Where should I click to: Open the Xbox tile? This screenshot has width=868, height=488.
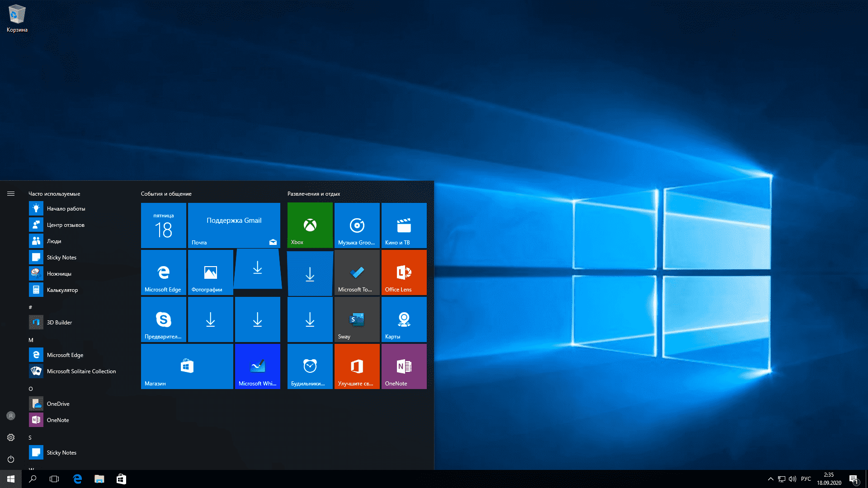tap(310, 225)
